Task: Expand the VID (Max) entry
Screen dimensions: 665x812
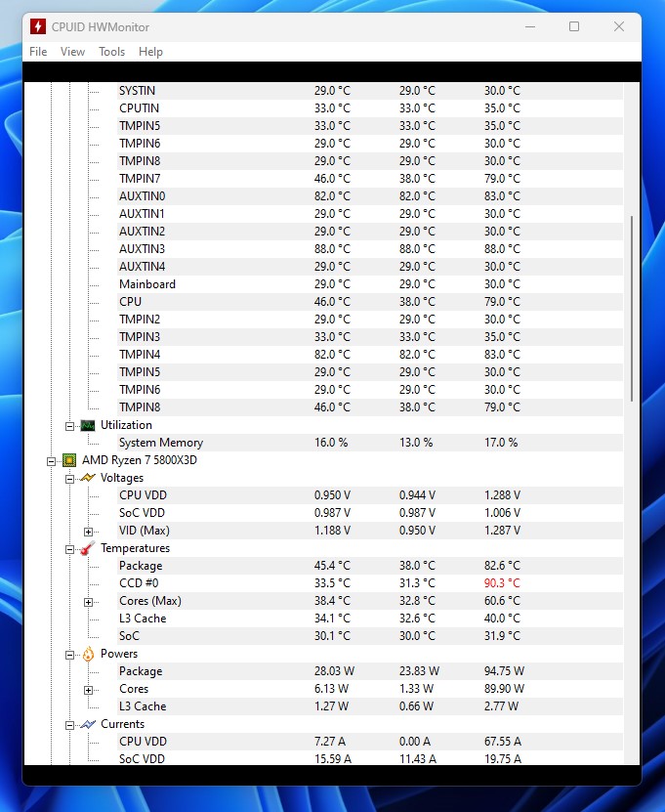Action: pos(88,532)
